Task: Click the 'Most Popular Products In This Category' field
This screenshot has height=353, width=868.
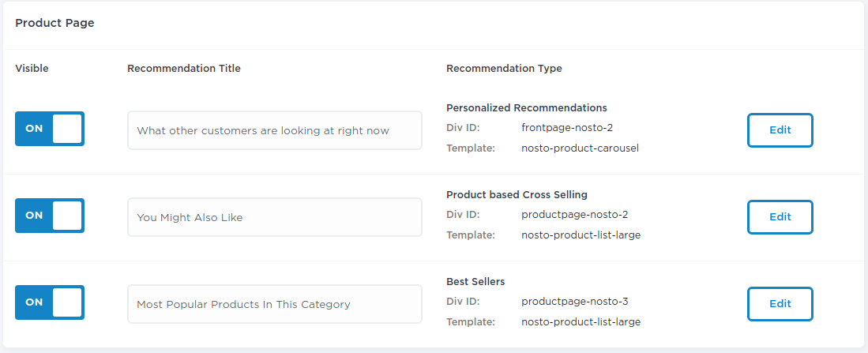Action: [x=275, y=304]
